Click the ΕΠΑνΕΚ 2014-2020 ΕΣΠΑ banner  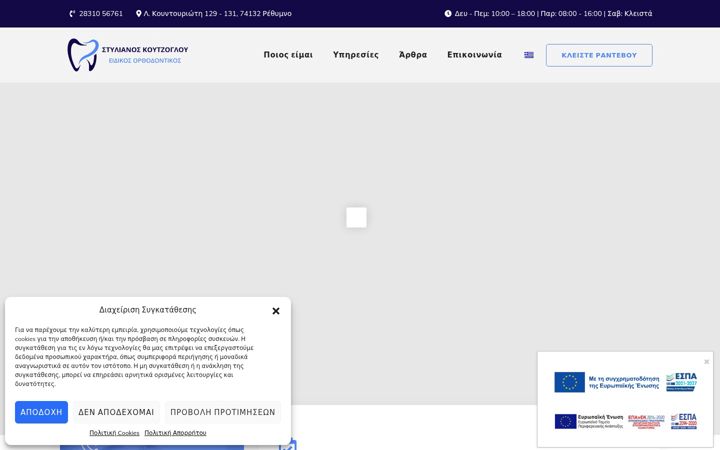click(625, 421)
